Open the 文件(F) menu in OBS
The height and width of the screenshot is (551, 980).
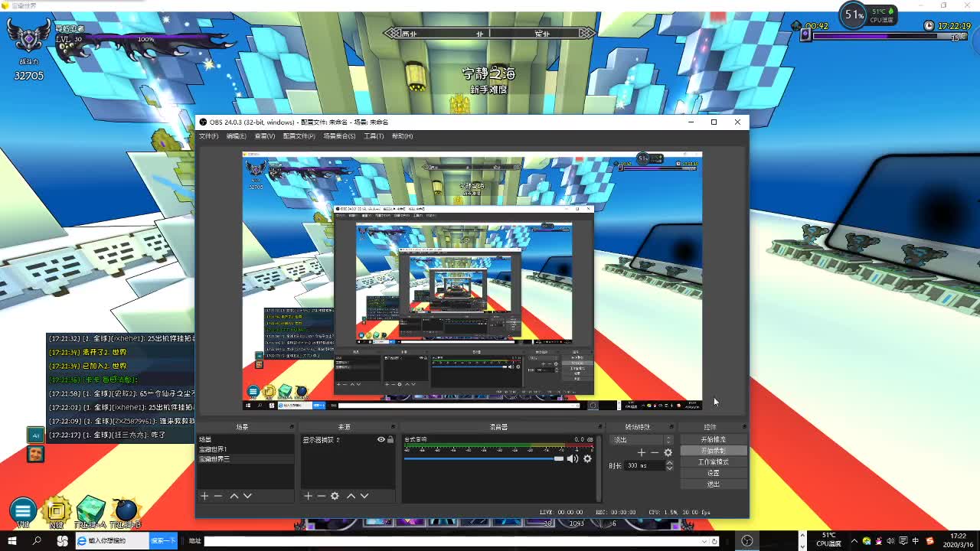[x=209, y=136]
